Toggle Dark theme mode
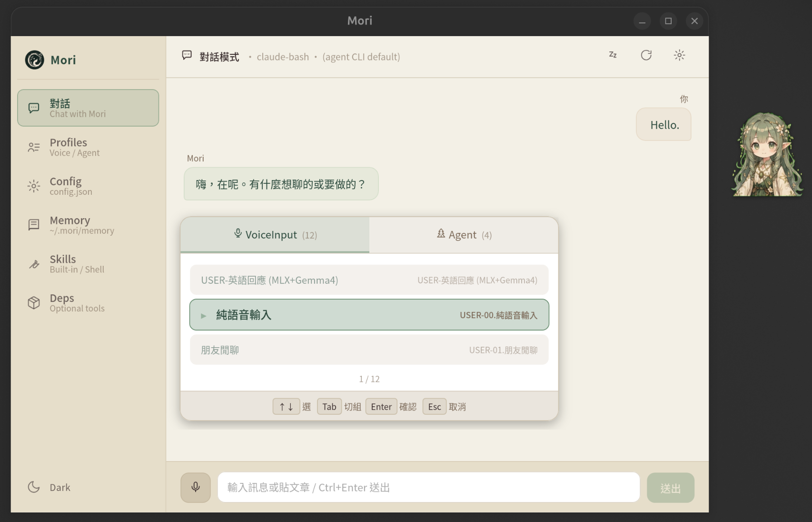The height and width of the screenshot is (522, 812). pos(88,487)
